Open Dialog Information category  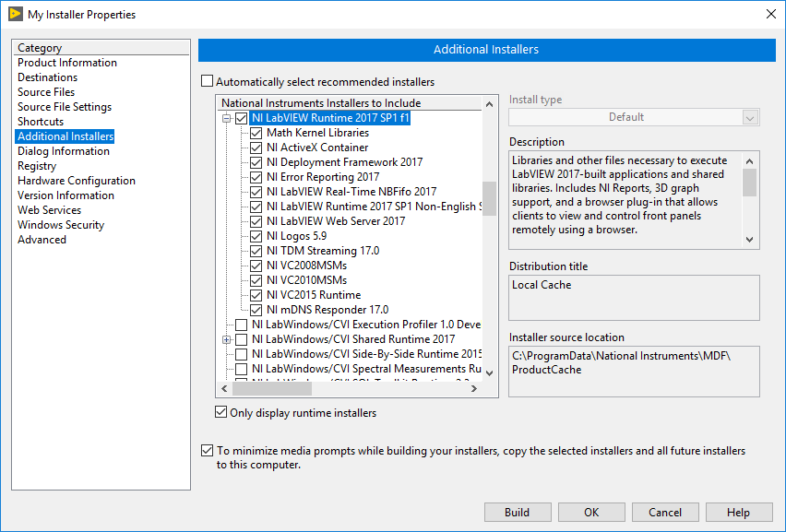click(64, 151)
